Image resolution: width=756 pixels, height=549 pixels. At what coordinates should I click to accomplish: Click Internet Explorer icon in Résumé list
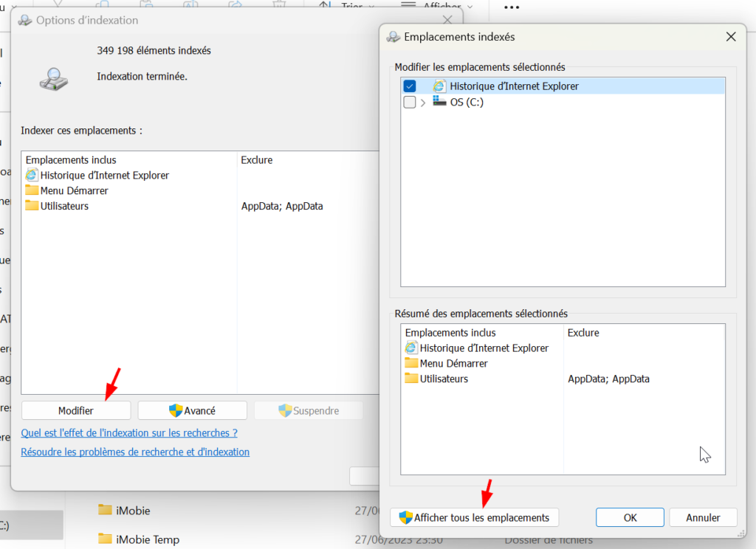[411, 348]
